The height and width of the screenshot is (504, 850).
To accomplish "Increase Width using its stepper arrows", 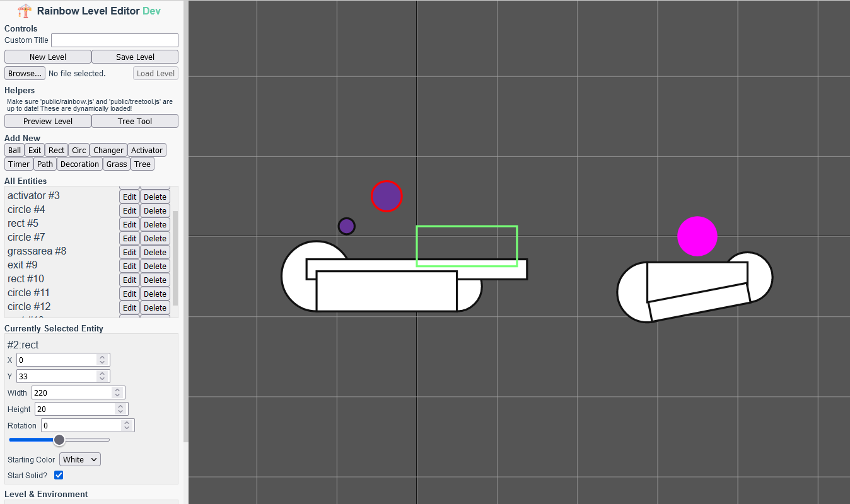I will 116,389.
